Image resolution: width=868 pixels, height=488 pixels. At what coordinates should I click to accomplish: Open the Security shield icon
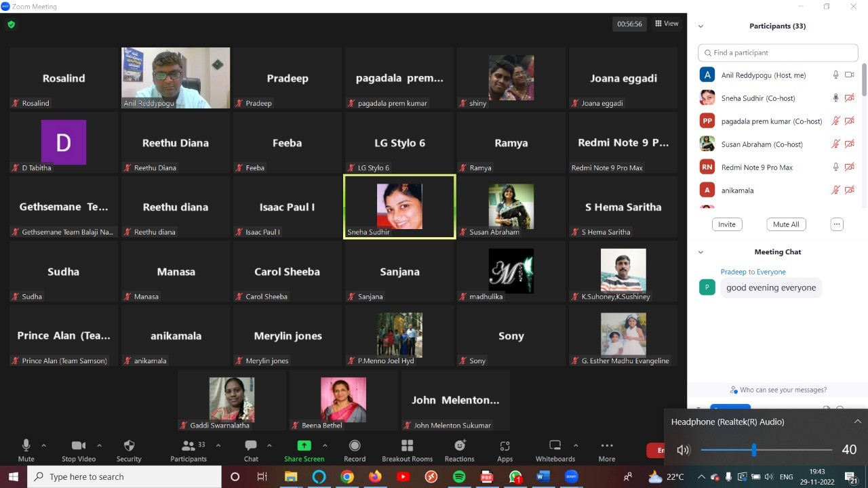point(129,446)
